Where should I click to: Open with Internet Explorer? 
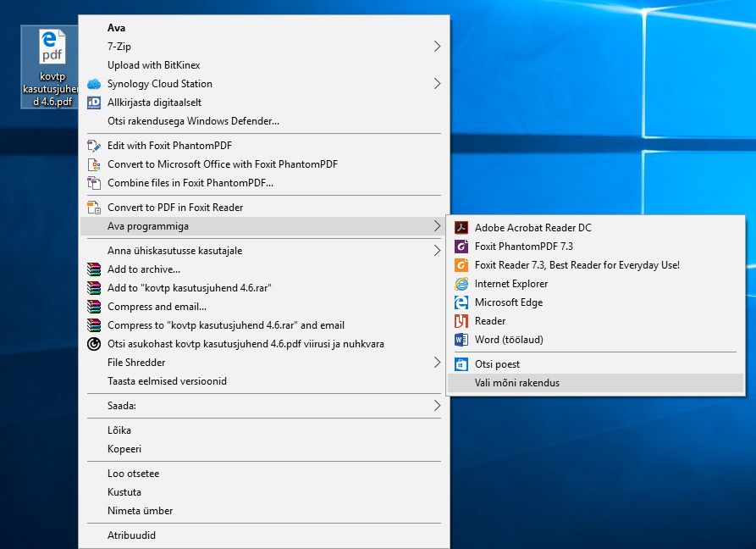(x=595, y=284)
